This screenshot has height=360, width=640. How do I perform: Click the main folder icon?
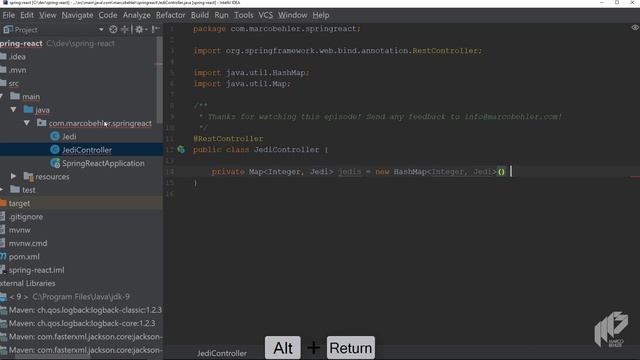(x=15, y=96)
